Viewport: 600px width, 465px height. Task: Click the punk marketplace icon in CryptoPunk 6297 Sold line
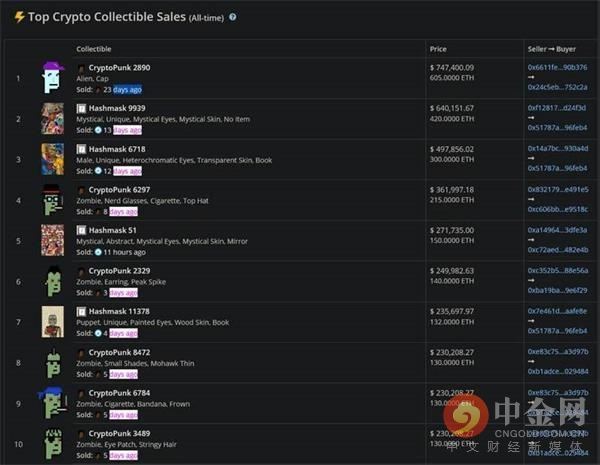98,212
